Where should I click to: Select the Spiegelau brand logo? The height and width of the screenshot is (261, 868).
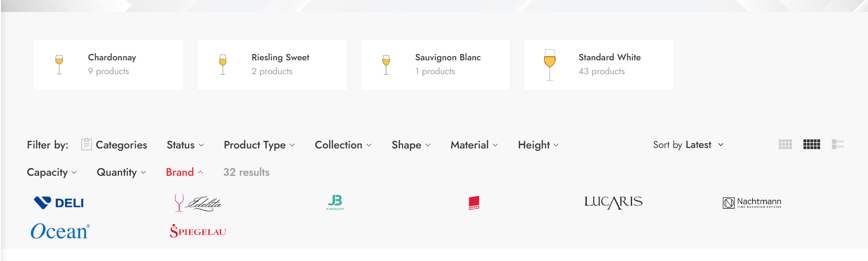tap(198, 231)
